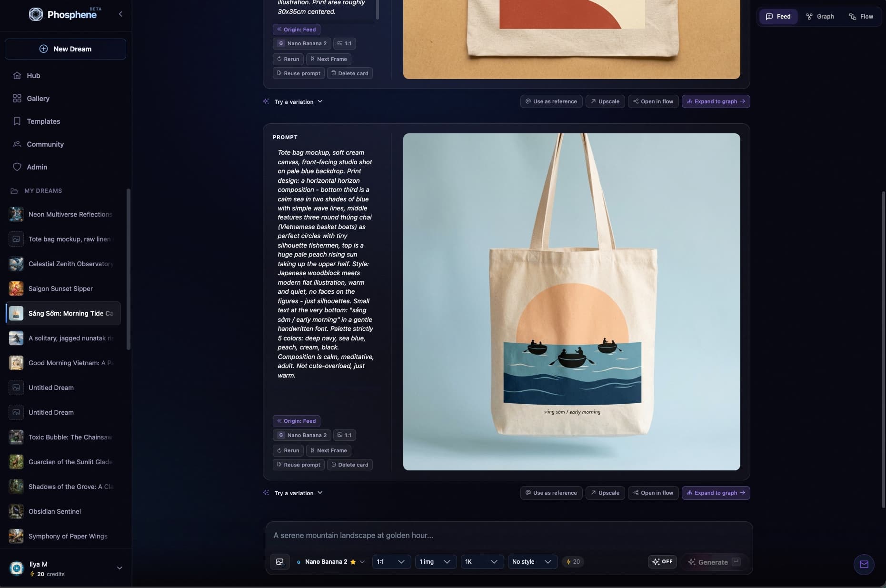Open Good Morning Vietnam dream
This screenshot has height=588, width=886.
coord(63,363)
